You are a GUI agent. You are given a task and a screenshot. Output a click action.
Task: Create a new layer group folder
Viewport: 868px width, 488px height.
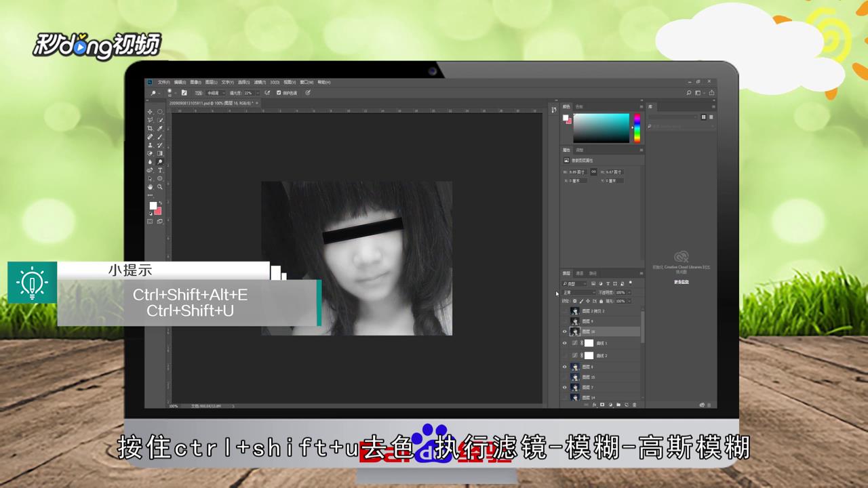click(x=618, y=405)
